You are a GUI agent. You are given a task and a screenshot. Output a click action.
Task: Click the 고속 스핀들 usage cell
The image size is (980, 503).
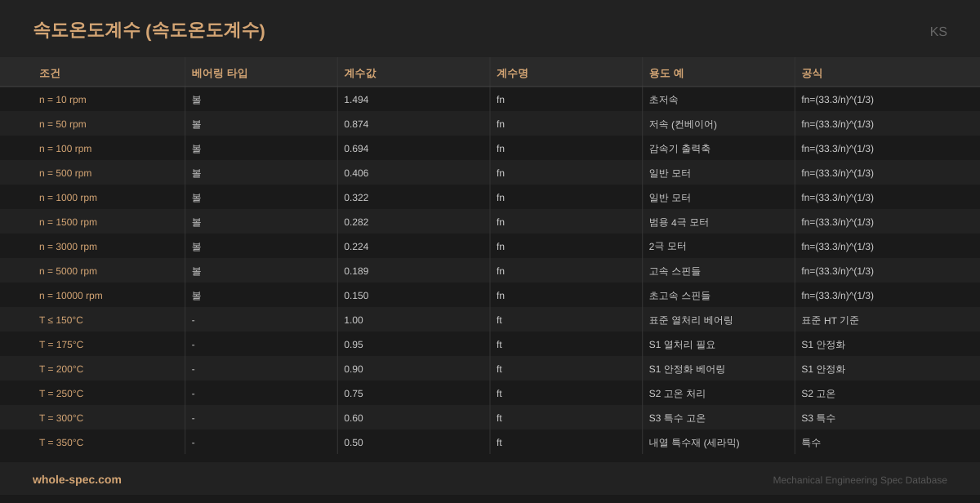pos(675,271)
